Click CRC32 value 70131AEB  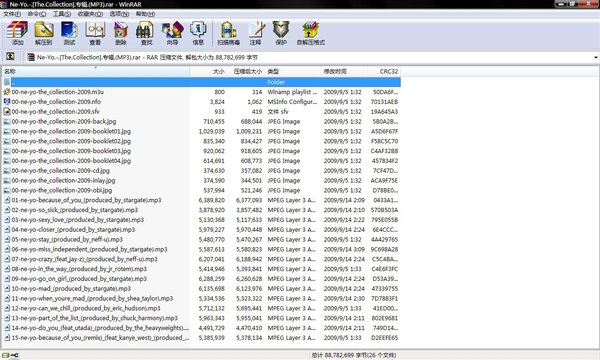384,102
